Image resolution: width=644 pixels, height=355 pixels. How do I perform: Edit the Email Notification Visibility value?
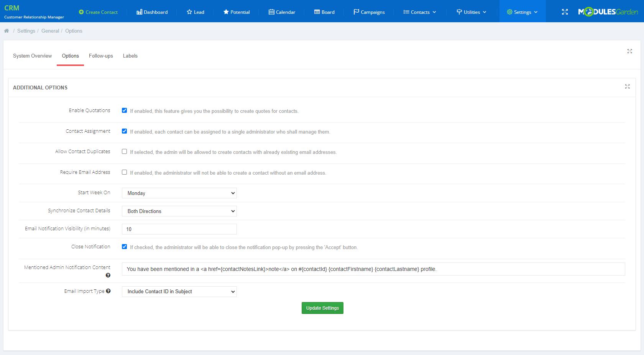pyautogui.click(x=179, y=229)
